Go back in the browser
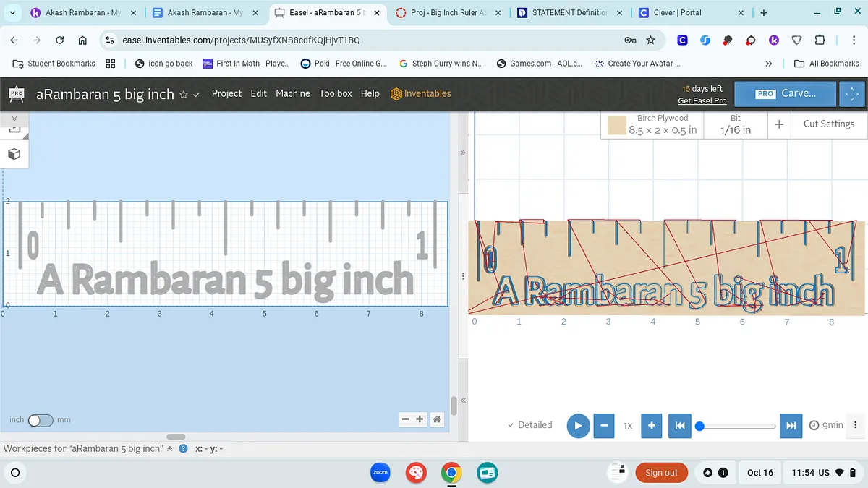 (14, 40)
